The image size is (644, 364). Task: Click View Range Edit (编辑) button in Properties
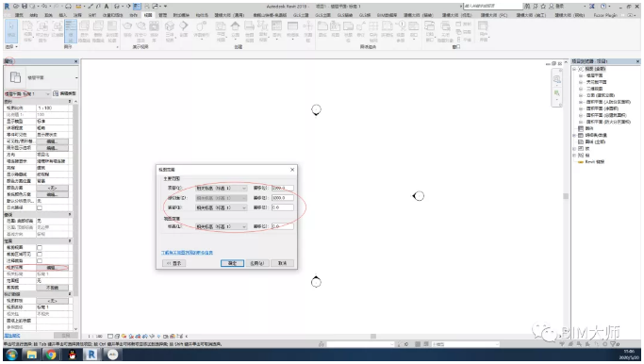point(52,268)
